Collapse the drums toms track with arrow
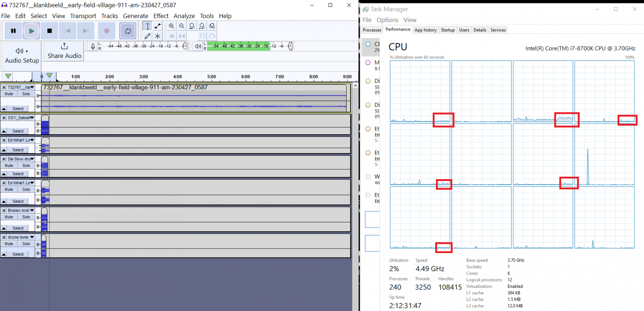Viewport: 644px width, 311px height. [4, 254]
